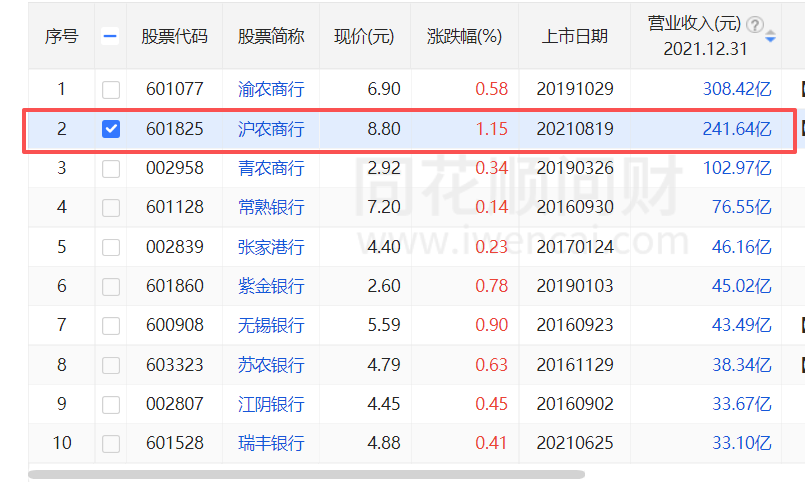Click the 上市日期 column header

tap(574, 36)
